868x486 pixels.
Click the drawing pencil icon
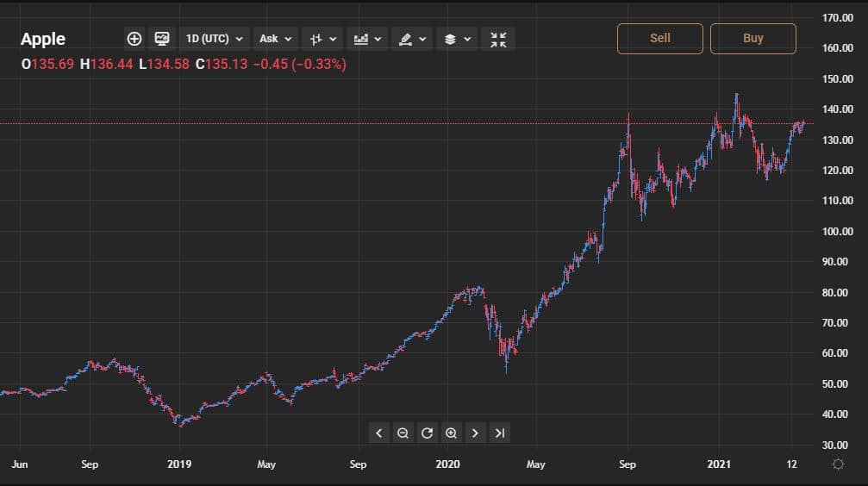[x=405, y=39]
